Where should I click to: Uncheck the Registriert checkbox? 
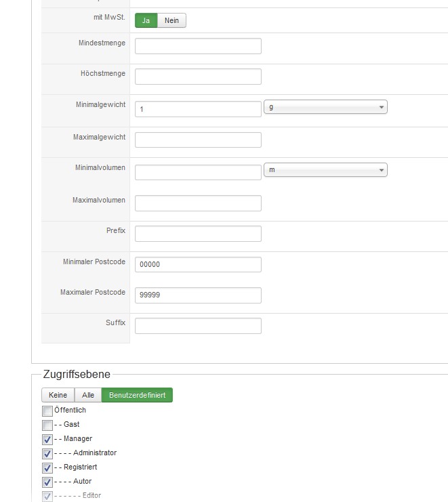(47, 467)
